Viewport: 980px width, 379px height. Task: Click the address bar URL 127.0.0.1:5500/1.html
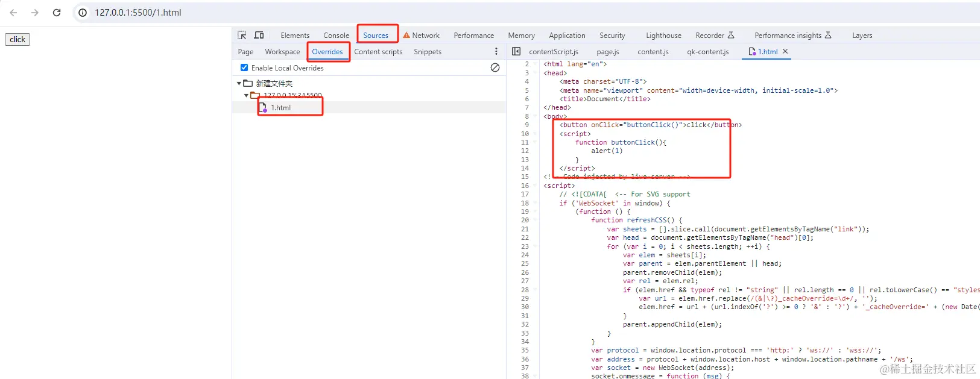(x=138, y=13)
